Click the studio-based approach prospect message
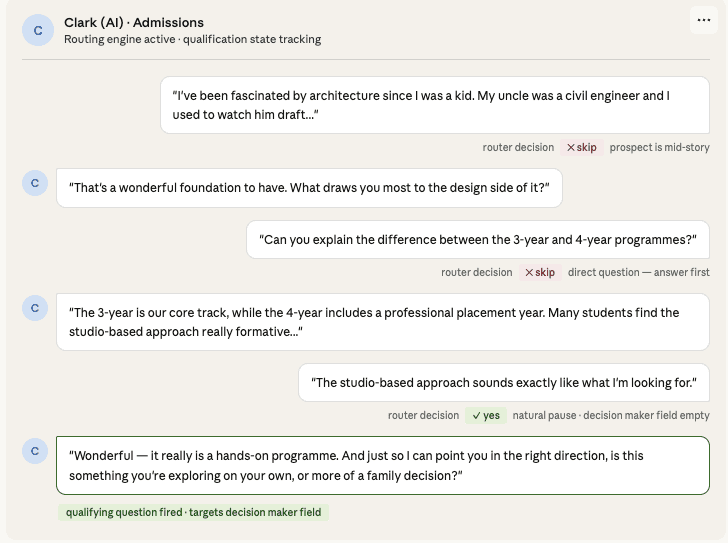Screen dimensions: 728x543 click(x=503, y=383)
